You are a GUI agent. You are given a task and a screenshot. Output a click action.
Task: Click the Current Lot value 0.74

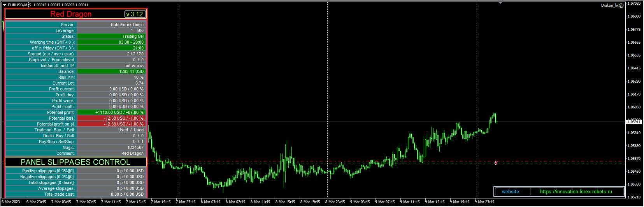coord(111,83)
